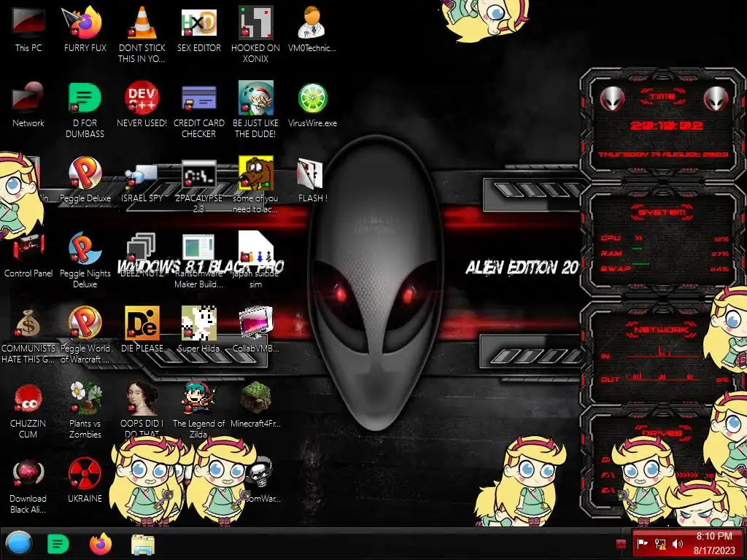Select the CollabVMB monitor icon

click(255, 323)
